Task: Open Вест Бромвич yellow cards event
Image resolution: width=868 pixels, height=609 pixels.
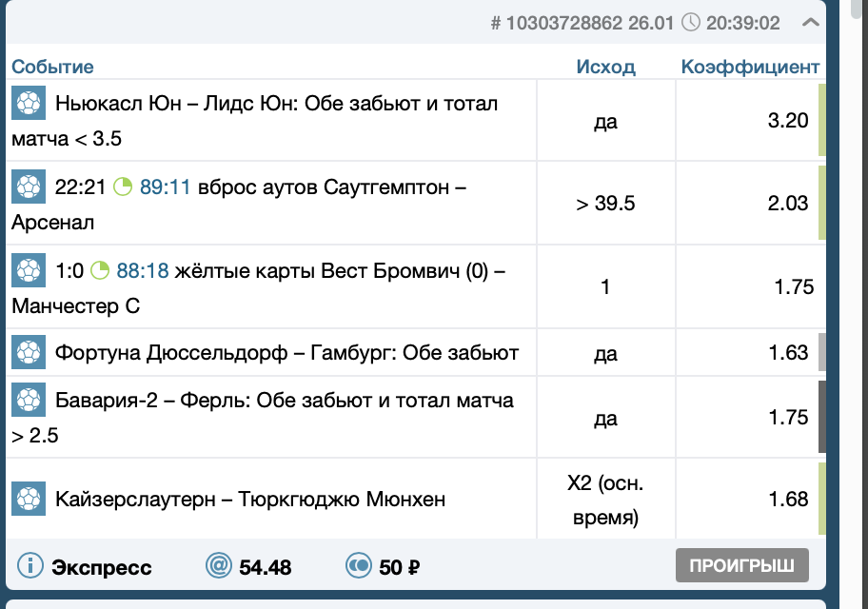Action: (259, 288)
